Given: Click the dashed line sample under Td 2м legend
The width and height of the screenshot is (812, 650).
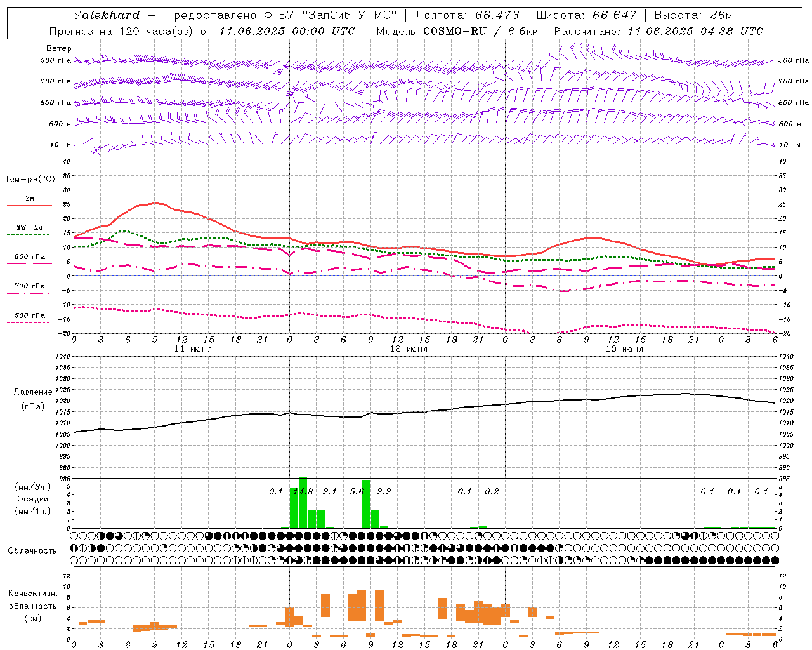Looking at the screenshot, I should click(x=28, y=234).
